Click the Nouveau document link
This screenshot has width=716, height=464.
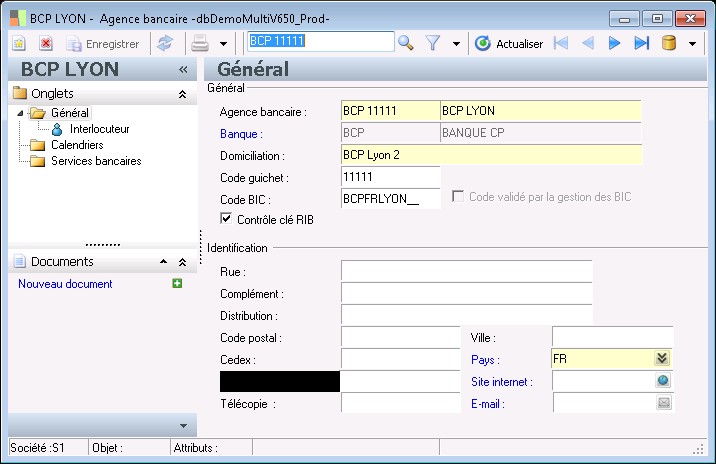tap(65, 284)
